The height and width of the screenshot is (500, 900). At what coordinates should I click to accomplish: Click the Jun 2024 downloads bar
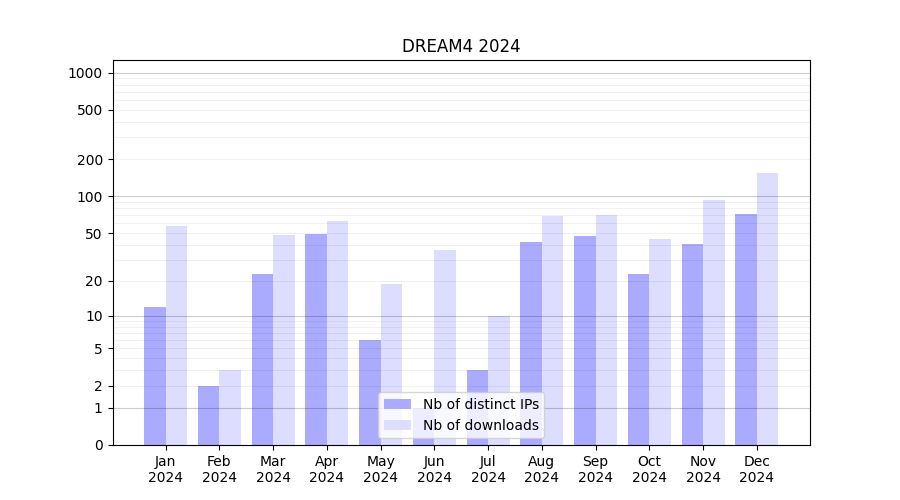(x=445, y=320)
